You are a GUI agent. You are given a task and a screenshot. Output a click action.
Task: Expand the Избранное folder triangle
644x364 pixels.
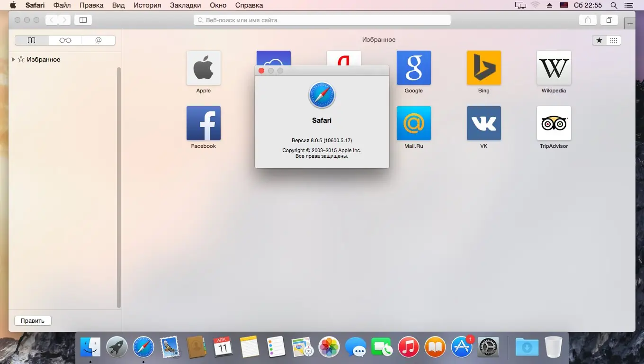pyautogui.click(x=13, y=59)
